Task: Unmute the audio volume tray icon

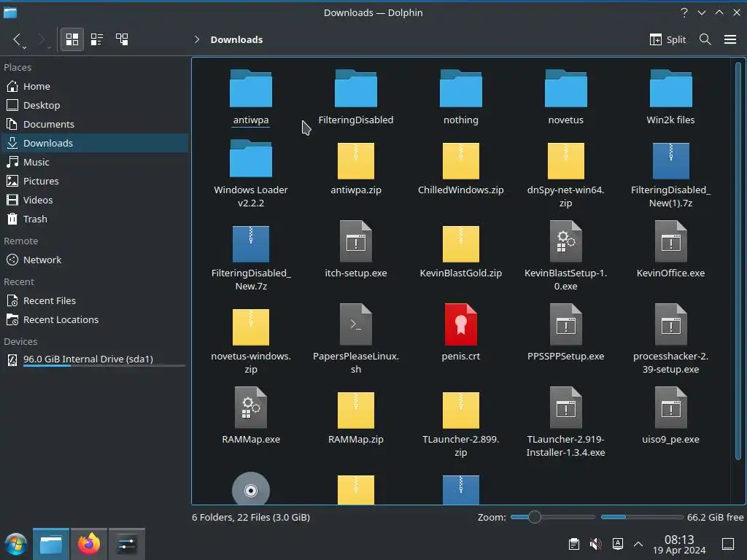Action: point(595,544)
